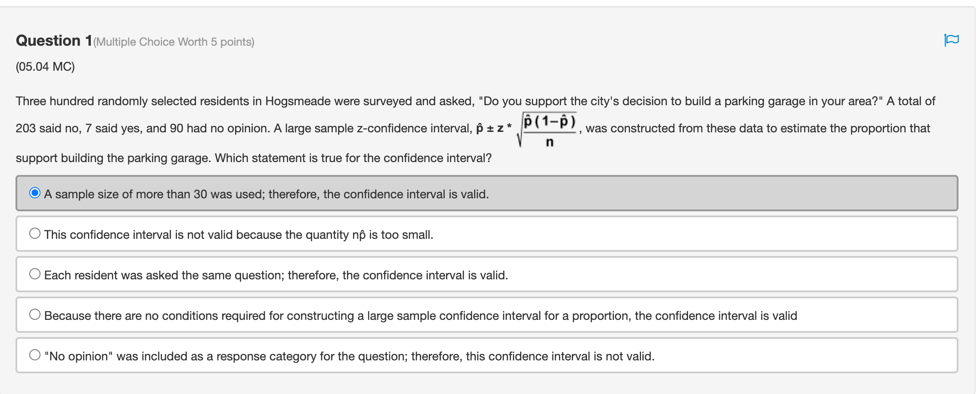Click the answer text 'therefore, the confidence interval is valid' in the first option
The height and width of the screenshot is (394, 980).
(x=406, y=194)
